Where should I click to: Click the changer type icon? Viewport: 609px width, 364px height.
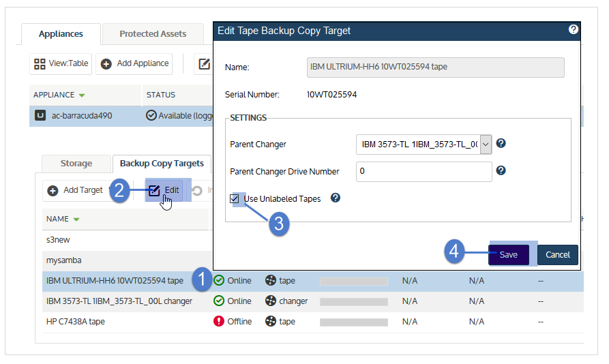(x=270, y=301)
